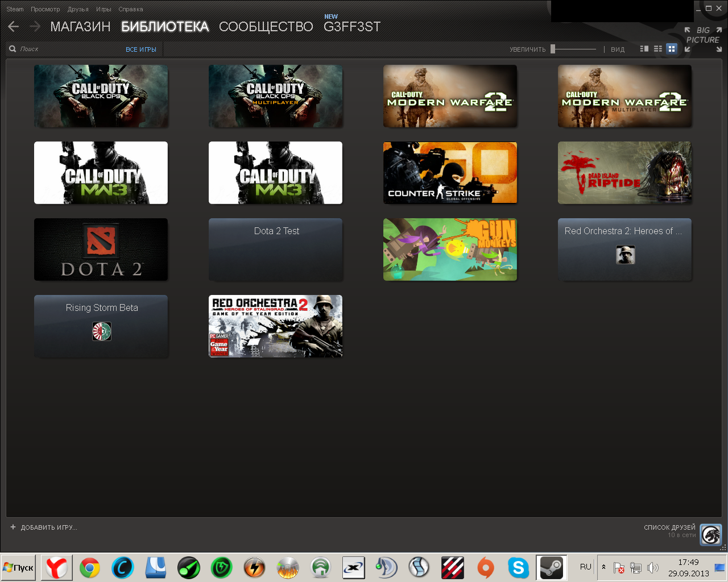The width and height of the screenshot is (728, 582).
Task: Open the Друзья menu
Action: tap(78, 9)
